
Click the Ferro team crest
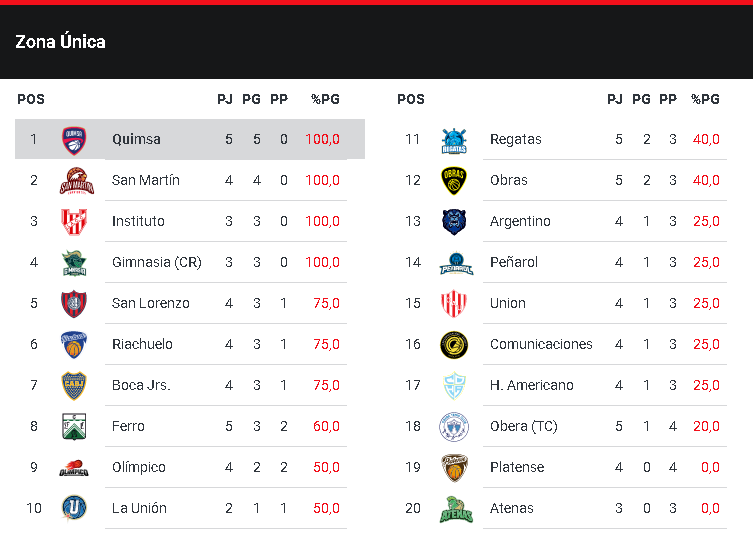[x=74, y=426]
